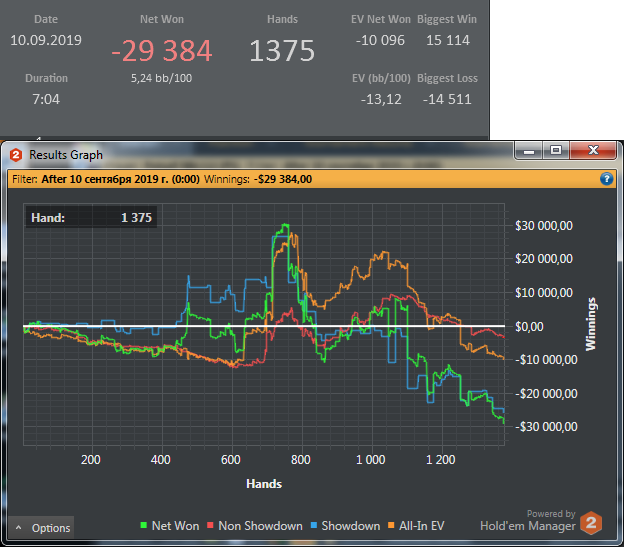Click the -$20 000,00 y-axis label
This screenshot has width=624, height=551.
point(546,393)
